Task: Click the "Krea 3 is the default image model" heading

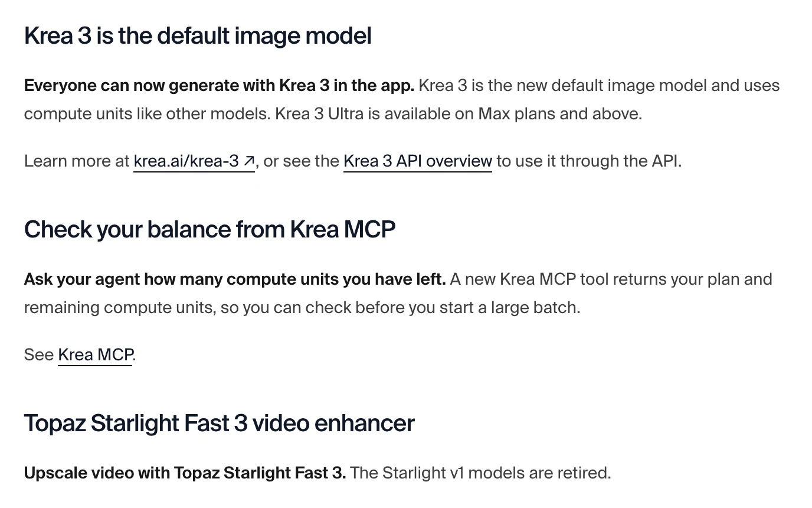Action: coord(198,36)
